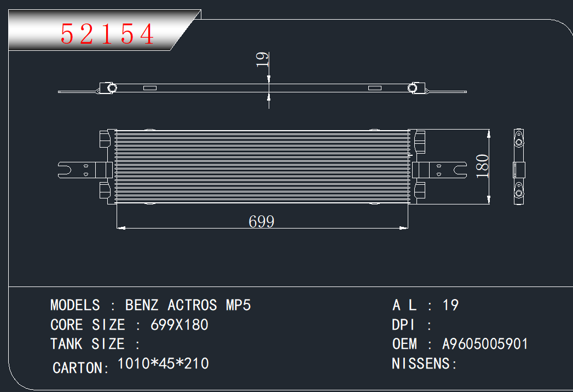Click the DPI label

click(405, 325)
